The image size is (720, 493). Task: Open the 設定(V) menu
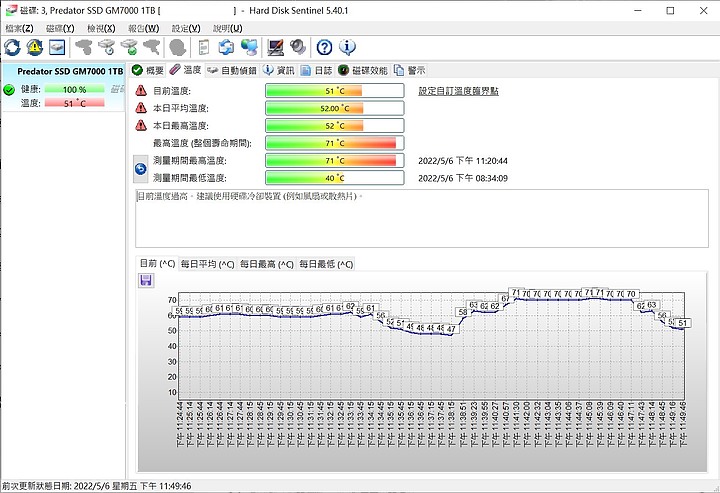point(186,28)
